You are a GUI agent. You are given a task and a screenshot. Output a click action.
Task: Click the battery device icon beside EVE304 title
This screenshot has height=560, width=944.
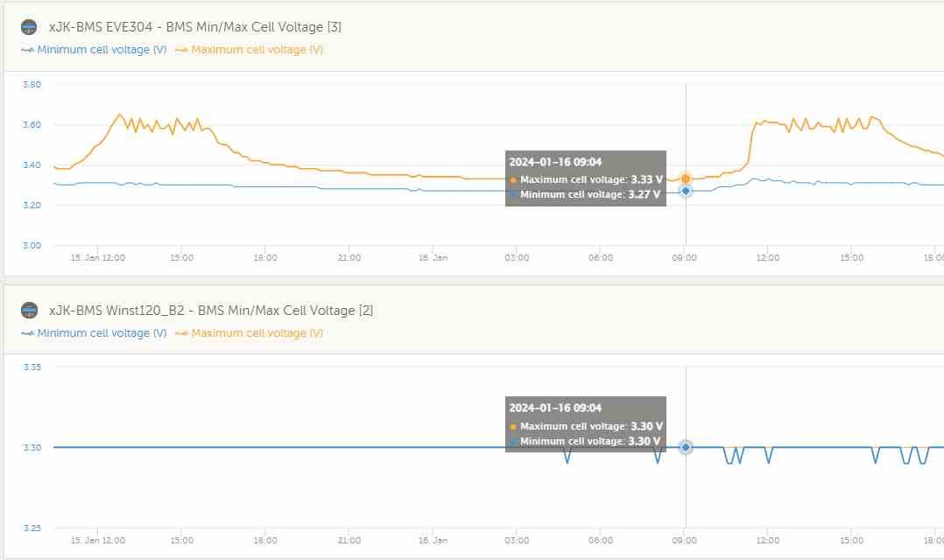click(29, 27)
